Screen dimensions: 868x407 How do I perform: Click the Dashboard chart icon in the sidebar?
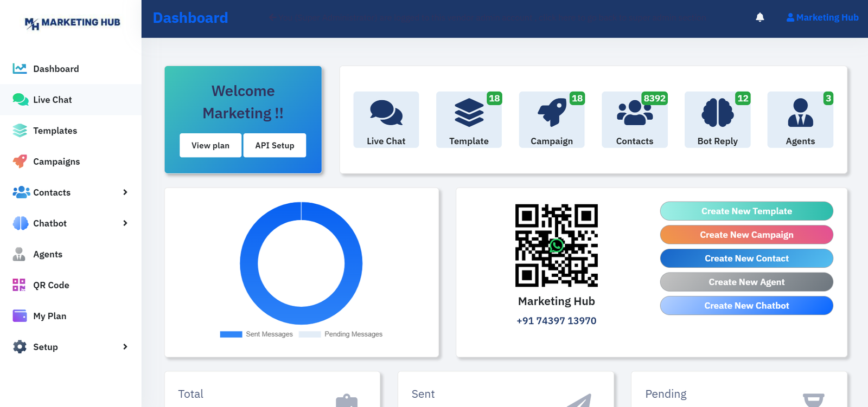coord(20,68)
